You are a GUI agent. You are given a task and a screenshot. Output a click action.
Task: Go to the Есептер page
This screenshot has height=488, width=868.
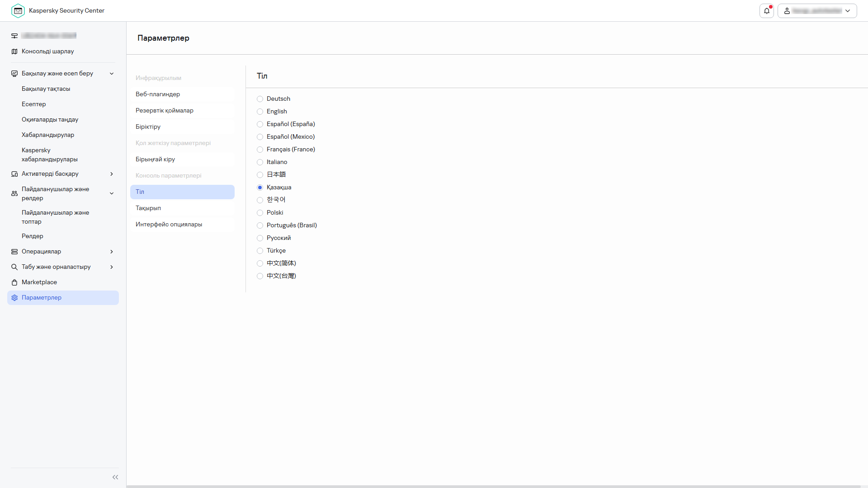coord(34,104)
